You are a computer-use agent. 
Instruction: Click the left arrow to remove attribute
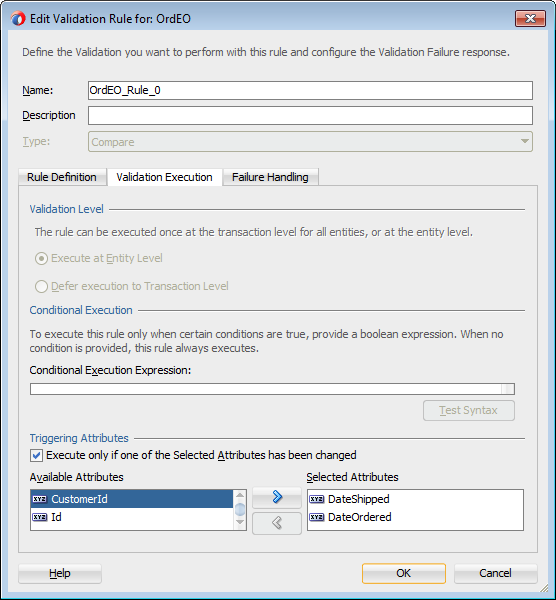point(277,523)
